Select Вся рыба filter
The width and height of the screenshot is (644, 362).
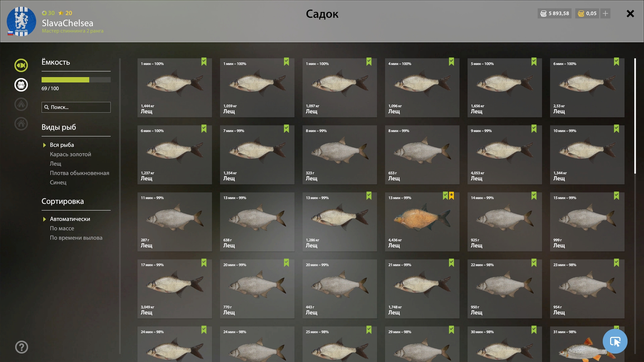(62, 145)
